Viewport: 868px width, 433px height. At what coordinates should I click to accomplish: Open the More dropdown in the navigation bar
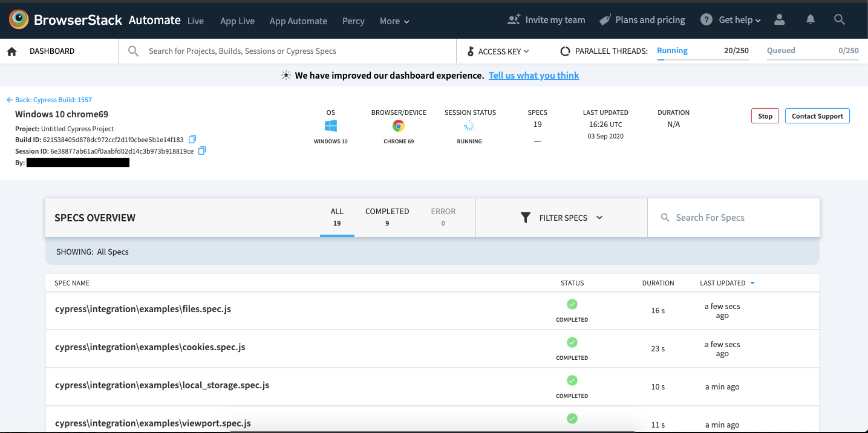[x=394, y=21]
